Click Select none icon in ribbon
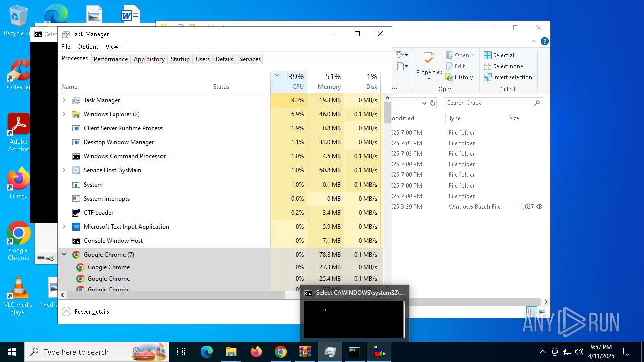Screen dimensions: 644x362 point(488,66)
